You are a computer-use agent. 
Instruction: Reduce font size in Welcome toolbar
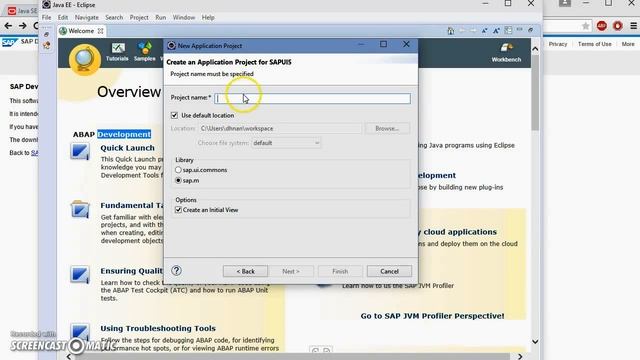[484, 31]
